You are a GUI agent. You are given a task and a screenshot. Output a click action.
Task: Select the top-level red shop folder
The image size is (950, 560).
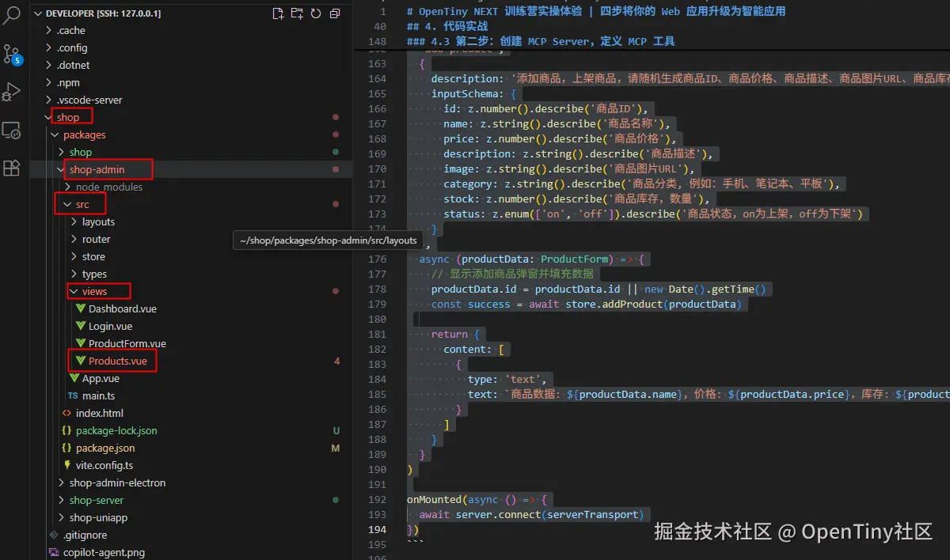(x=68, y=117)
